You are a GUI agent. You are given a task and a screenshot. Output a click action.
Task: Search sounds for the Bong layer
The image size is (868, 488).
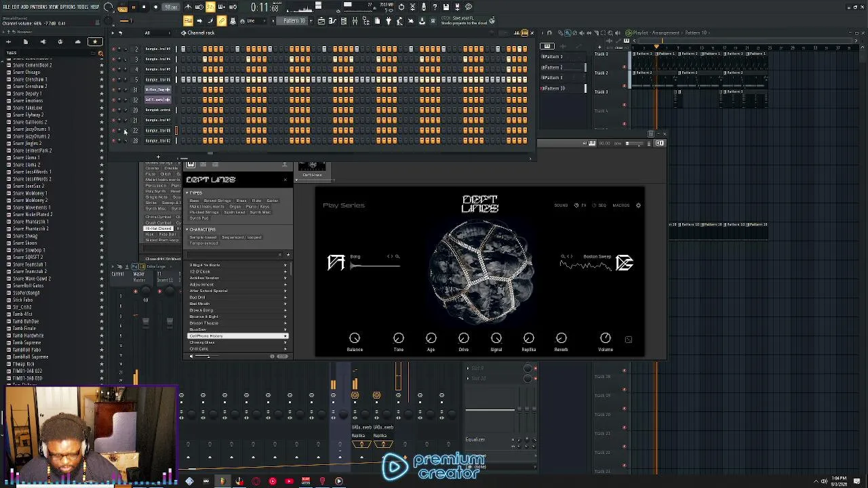click(x=397, y=257)
